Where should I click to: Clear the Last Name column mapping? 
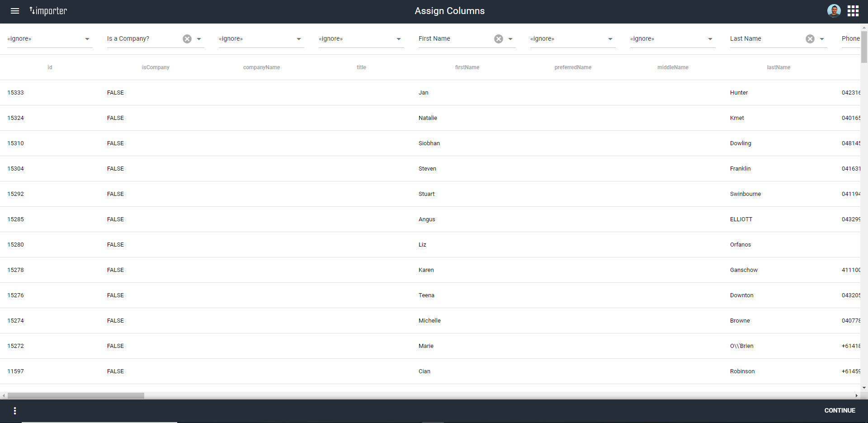coord(810,38)
